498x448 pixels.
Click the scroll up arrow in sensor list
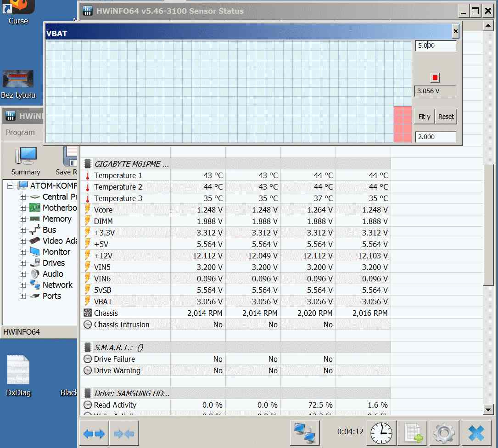[488, 25]
